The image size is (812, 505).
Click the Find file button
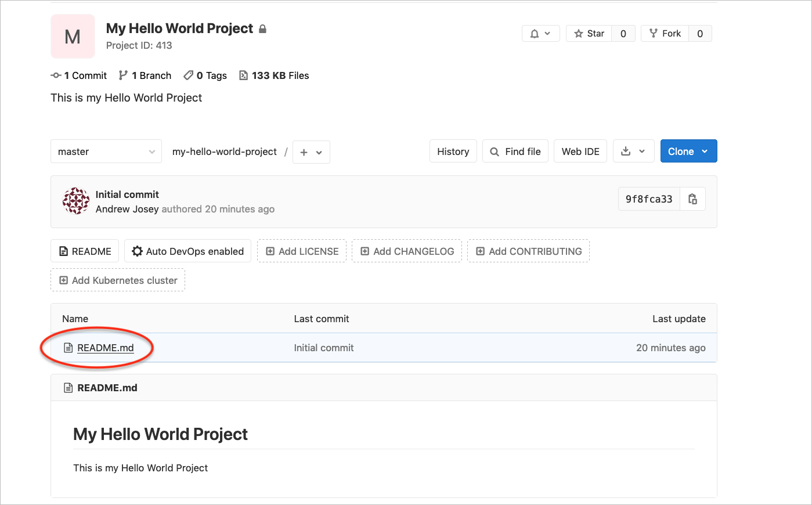pyautogui.click(x=515, y=151)
